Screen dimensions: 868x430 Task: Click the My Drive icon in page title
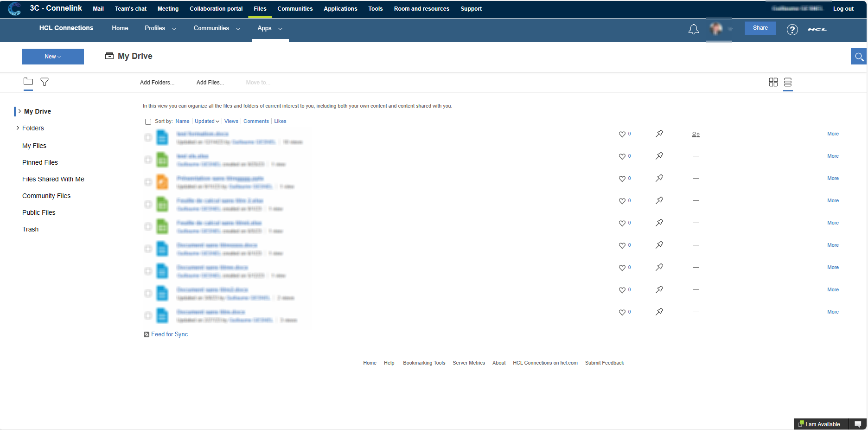pyautogui.click(x=109, y=56)
